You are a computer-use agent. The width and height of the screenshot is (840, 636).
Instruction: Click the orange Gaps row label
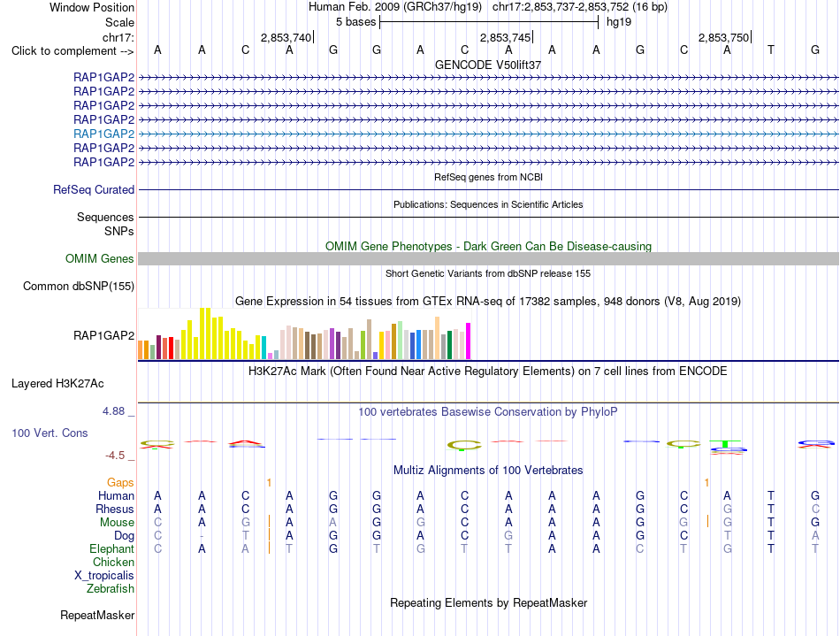[120, 483]
